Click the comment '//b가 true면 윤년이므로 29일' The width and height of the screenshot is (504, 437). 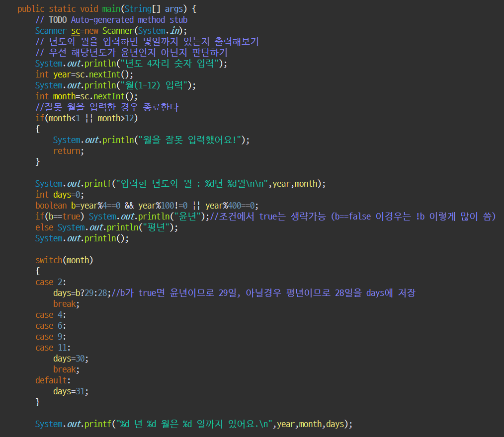[x=263, y=293]
